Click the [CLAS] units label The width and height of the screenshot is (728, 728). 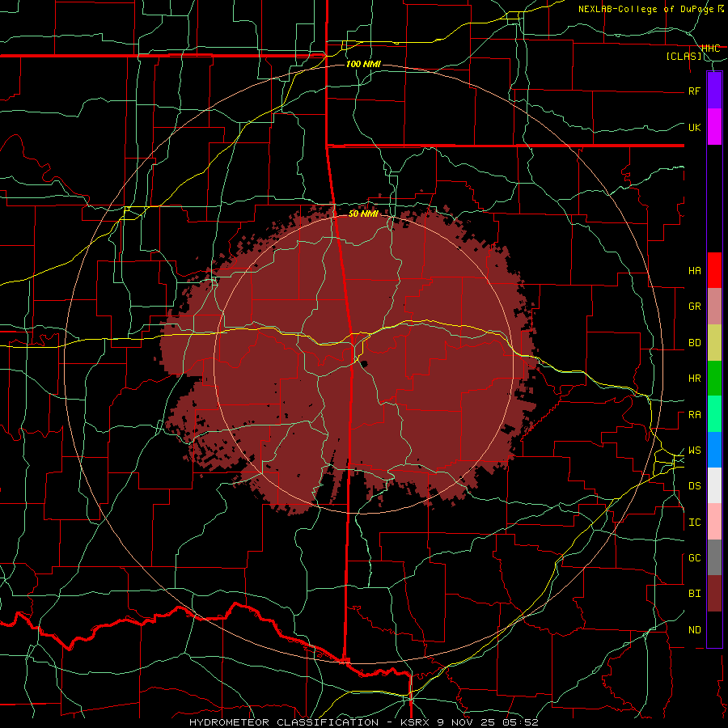[x=684, y=57]
